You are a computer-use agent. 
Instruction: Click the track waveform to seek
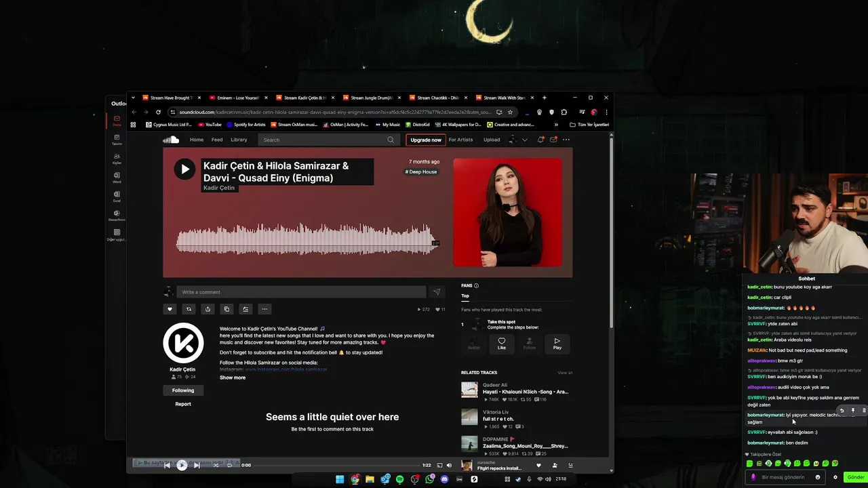pos(307,241)
